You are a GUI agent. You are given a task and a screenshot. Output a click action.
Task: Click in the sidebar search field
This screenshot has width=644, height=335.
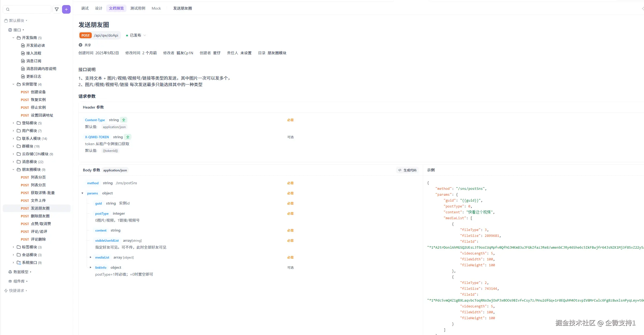point(29,9)
